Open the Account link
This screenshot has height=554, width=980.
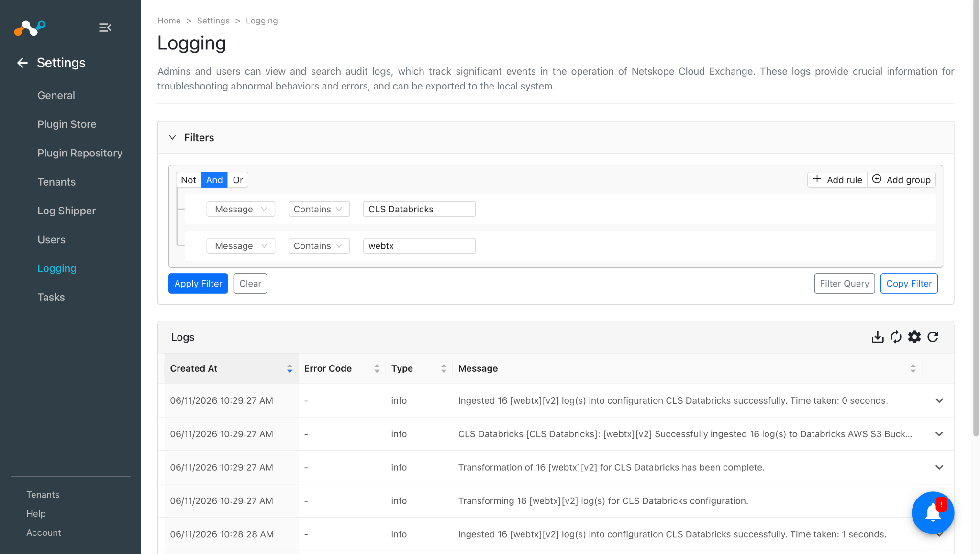click(44, 532)
